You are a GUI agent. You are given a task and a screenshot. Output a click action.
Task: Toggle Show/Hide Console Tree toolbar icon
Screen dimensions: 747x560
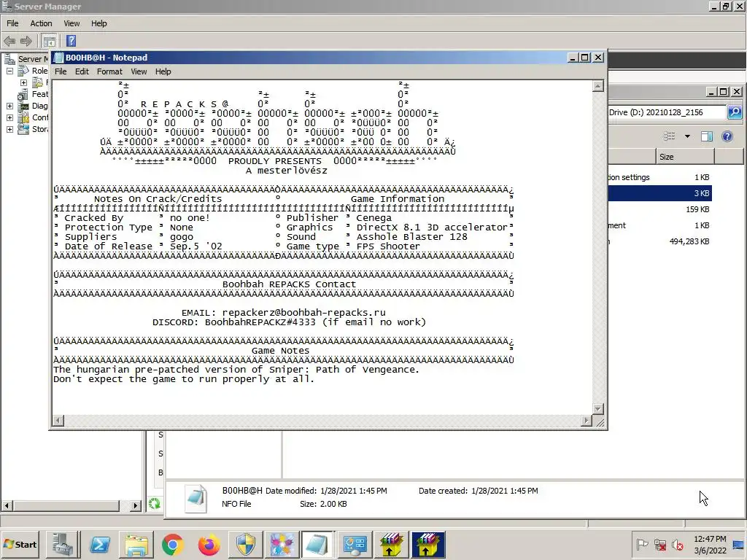click(x=49, y=41)
